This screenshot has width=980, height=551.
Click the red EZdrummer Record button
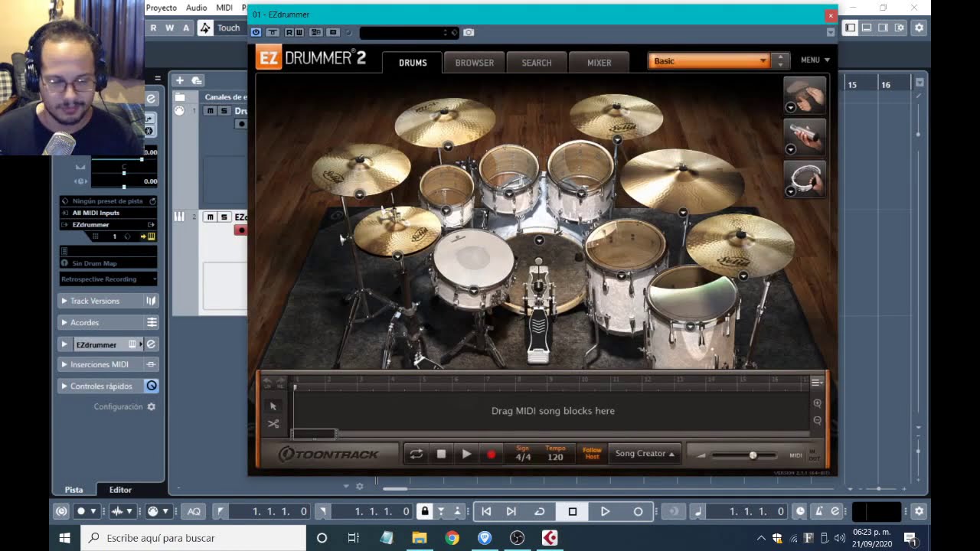[491, 454]
